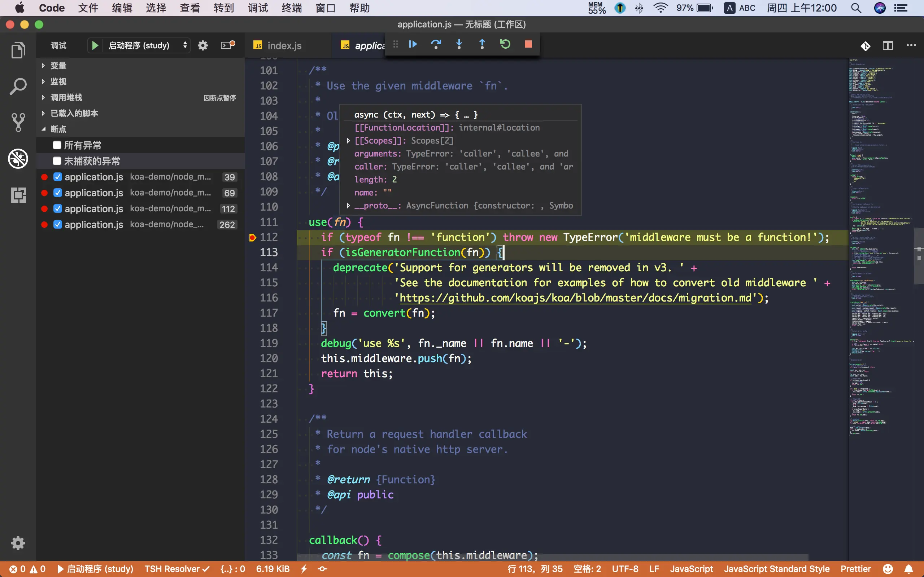Image resolution: width=924 pixels, height=577 pixels.
Task: Open the Search view in the sidebar
Action: pos(18,86)
